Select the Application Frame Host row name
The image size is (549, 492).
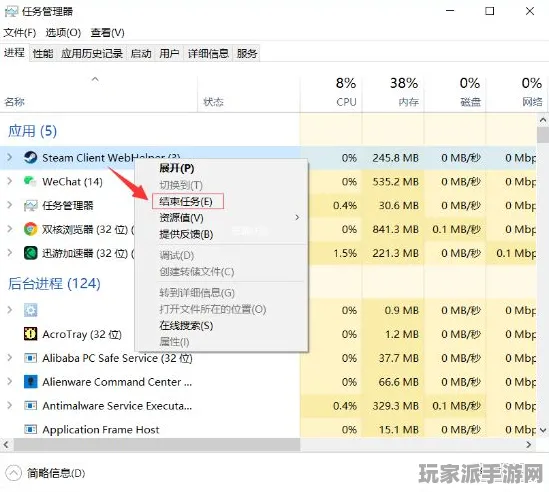tap(101, 430)
